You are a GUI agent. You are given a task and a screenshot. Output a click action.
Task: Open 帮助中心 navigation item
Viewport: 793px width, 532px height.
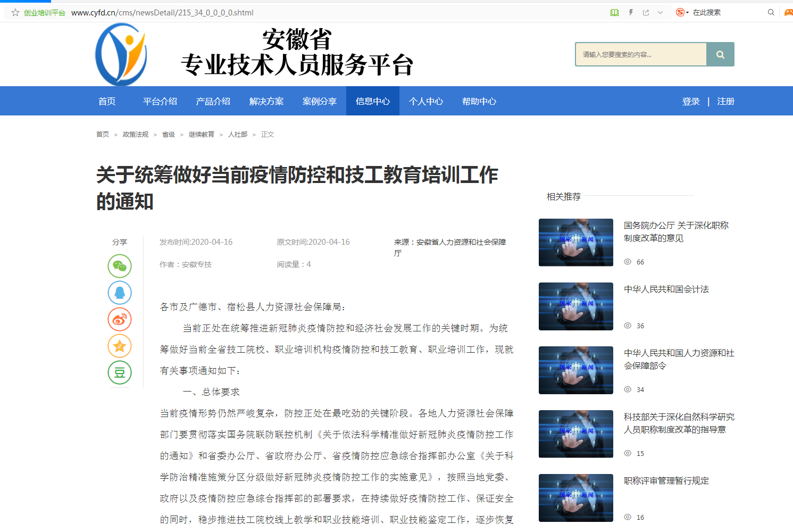pyautogui.click(x=479, y=101)
